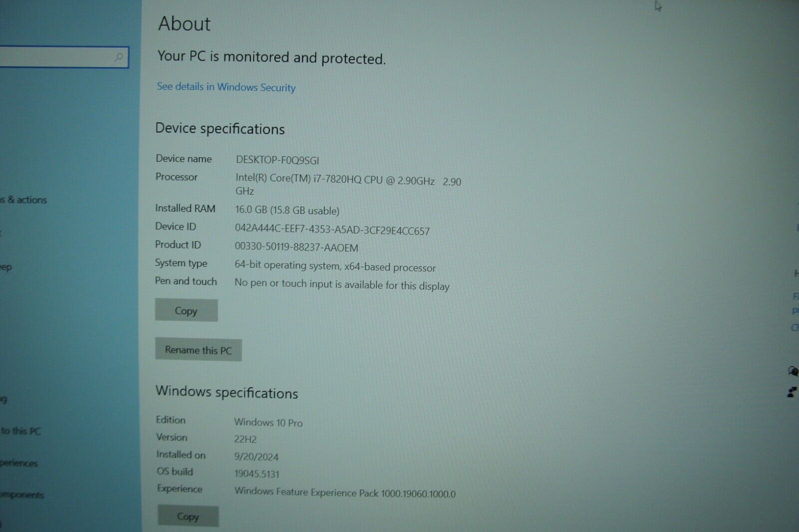Click the Device name label
The width and height of the screenshot is (799, 532).
(x=183, y=159)
